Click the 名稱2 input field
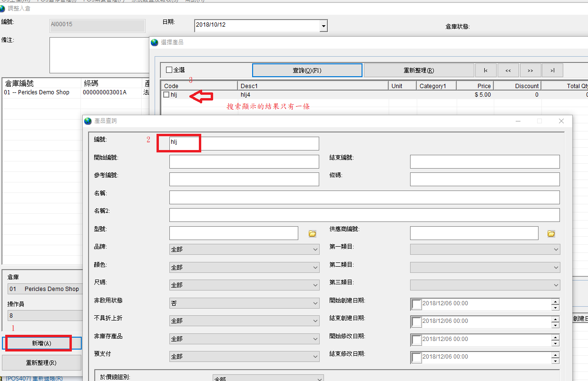 (x=364, y=215)
